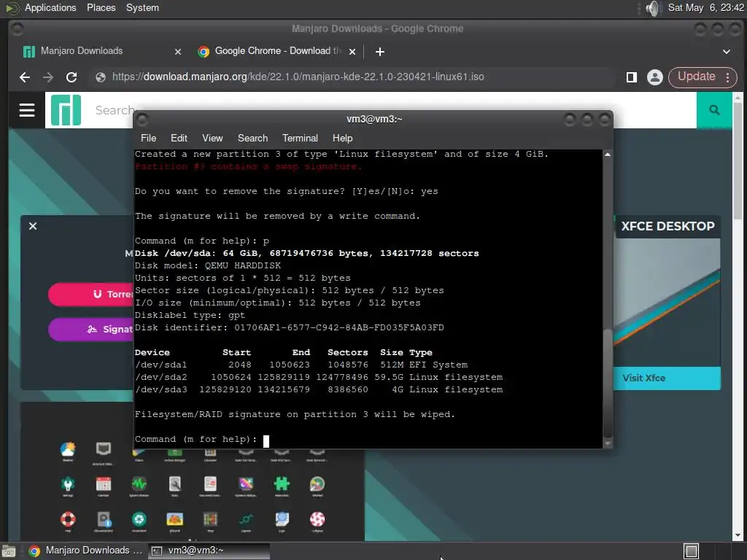Open the Places menu in top panel
Viewport: 747px width, 560px height.
click(x=101, y=8)
